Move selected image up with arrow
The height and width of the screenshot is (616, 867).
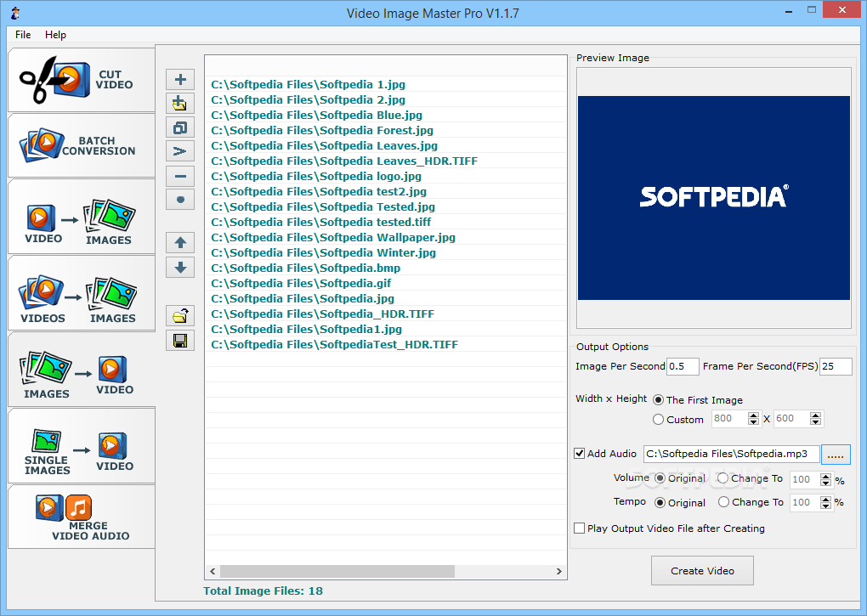pyautogui.click(x=180, y=242)
